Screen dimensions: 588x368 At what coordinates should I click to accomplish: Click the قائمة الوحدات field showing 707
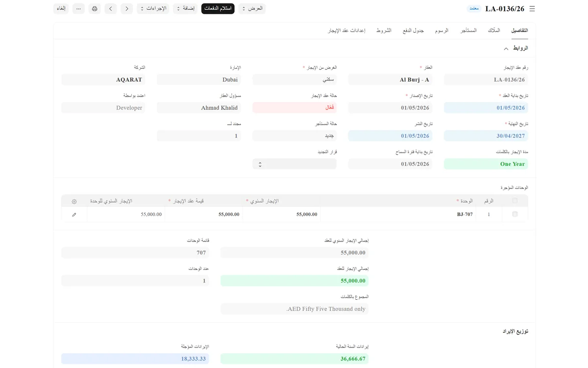click(x=135, y=253)
